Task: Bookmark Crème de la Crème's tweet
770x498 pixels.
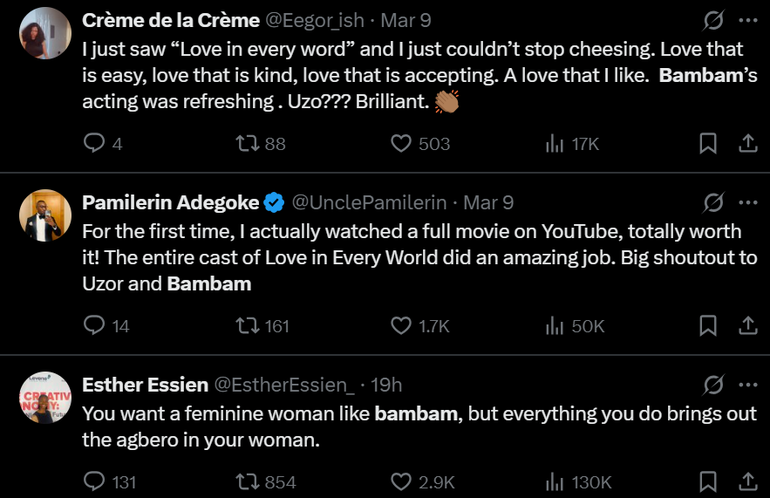Action: coord(708,144)
